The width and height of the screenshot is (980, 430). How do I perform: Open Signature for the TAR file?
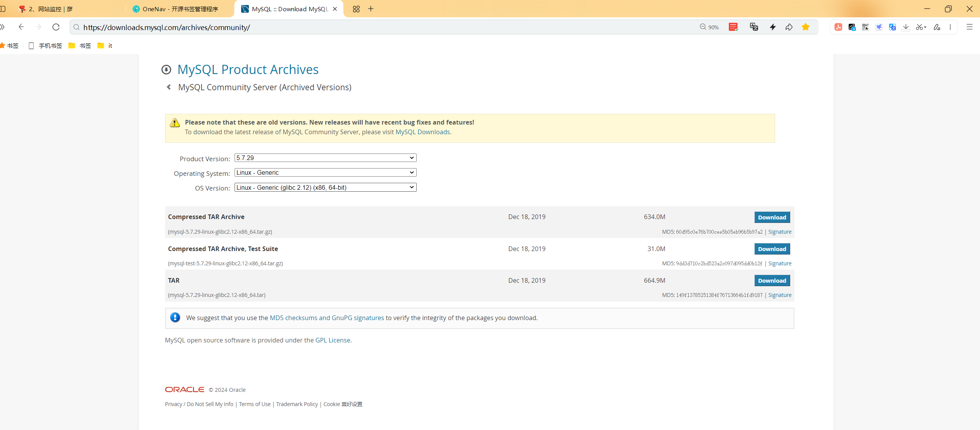coord(780,295)
